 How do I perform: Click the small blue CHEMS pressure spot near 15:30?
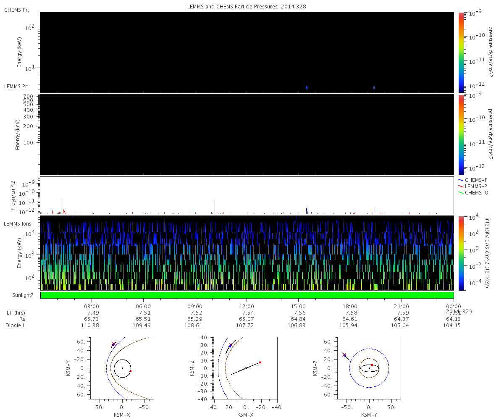[x=307, y=87]
